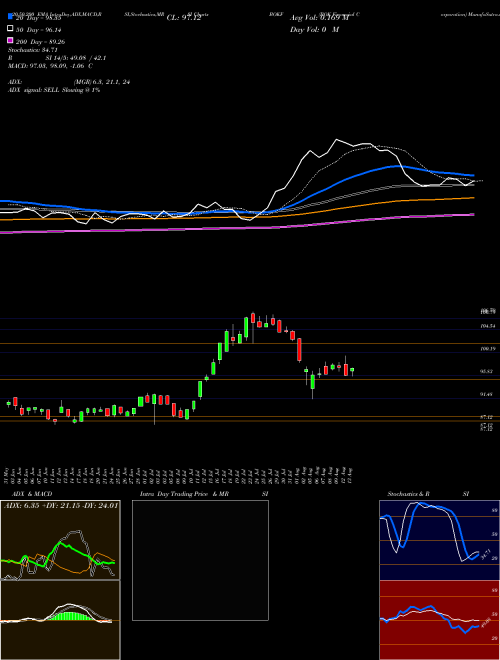500x660 pixels.
Task: Open the red RSI chart thumbnail
Action: pos(439,620)
